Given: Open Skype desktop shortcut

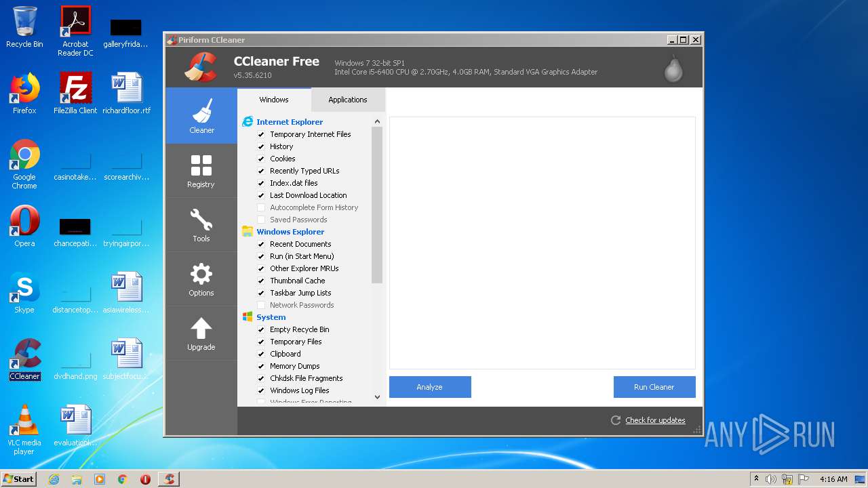Looking at the screenshot, I should point(24,293).
